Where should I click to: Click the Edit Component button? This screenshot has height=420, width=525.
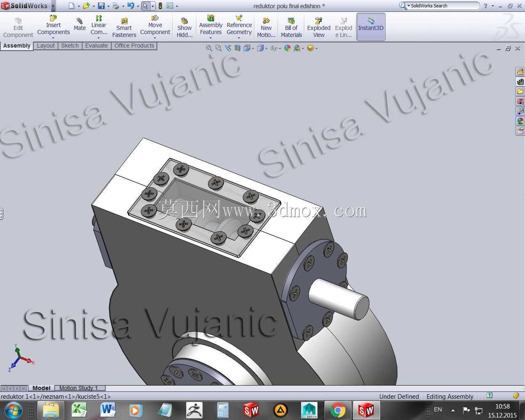pyautogui.click(x=18, y=27)
